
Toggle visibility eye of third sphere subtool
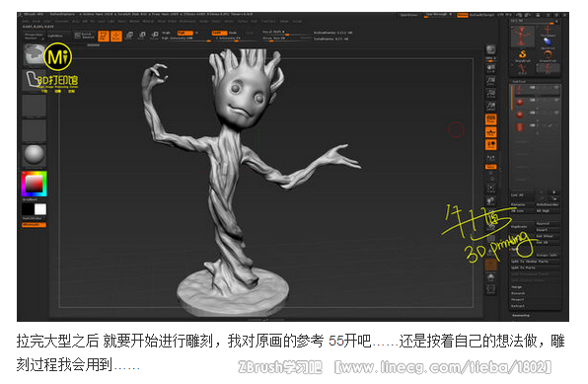coord(556,113)
